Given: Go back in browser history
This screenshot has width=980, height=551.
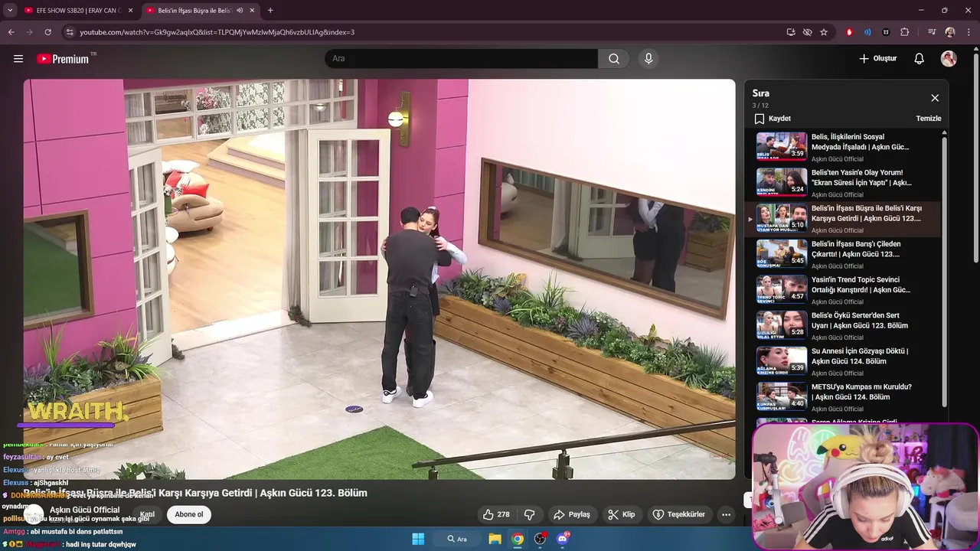Looking at the screenshot, I should pos(11,32).
